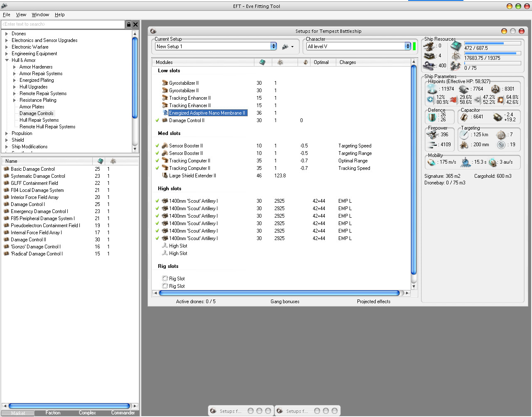Viewport: 532px width, 417px height.
Task: Click the Damage Control II icon in low slots
Action: tap(165, 120)
